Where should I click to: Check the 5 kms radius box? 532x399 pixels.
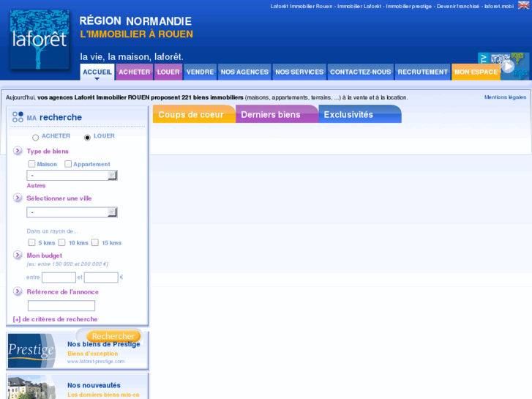(x=32, y=242)
